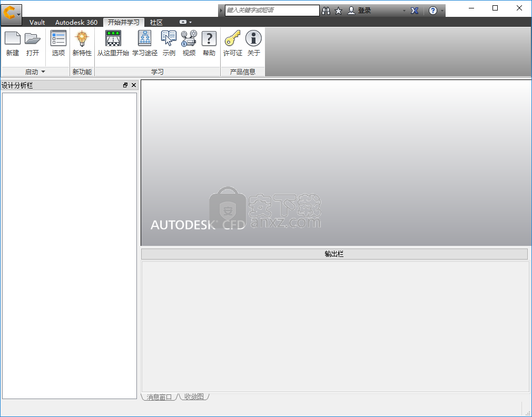
Task: Select the 收敛图 output tab
Action: pyautogui.click(x=194, y=396)
